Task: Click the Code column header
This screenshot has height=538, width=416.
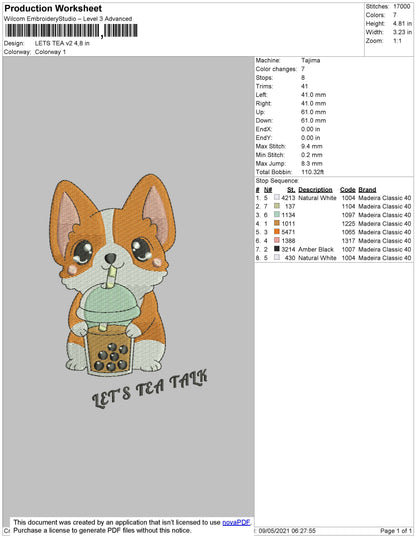Action: pyautogui.click(x=347, y=190)
